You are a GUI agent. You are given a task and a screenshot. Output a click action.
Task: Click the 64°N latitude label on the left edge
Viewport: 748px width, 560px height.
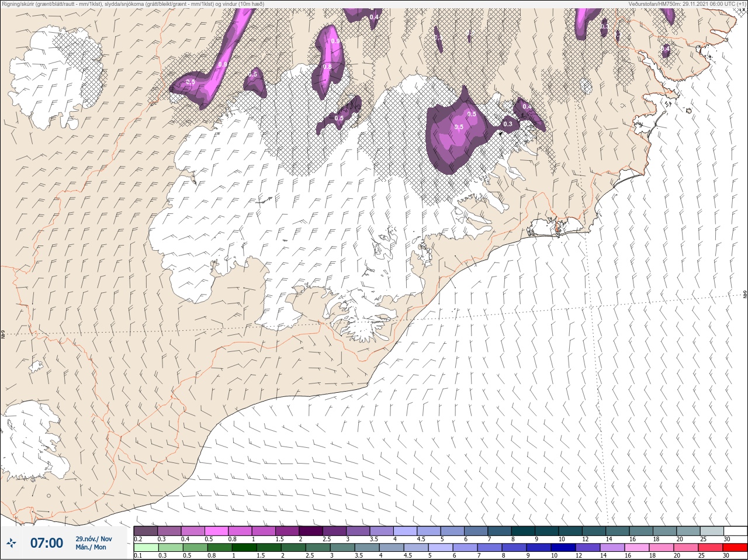pyautogui.click(x=3, y=335)
